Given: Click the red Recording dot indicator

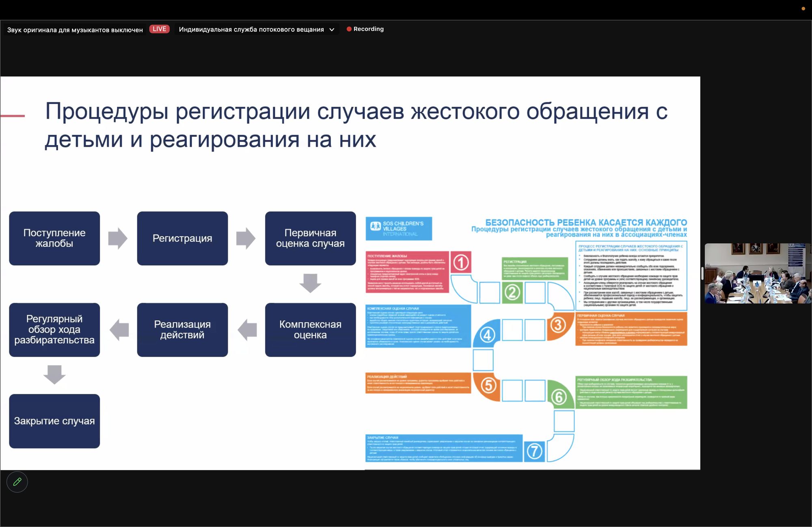Looking at the screenshot, I should click(349, 29).
